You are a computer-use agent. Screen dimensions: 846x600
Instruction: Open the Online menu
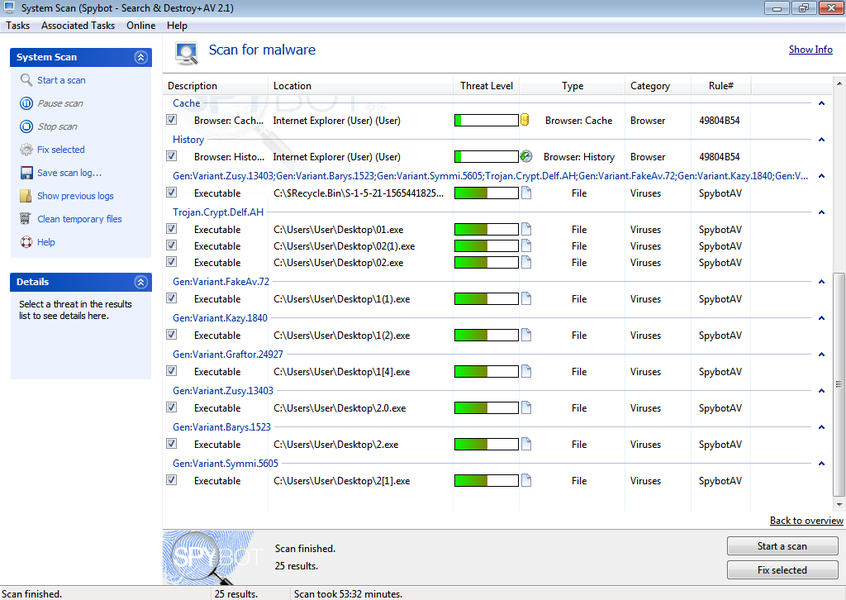pyautogui.click(x=141, y=25)
